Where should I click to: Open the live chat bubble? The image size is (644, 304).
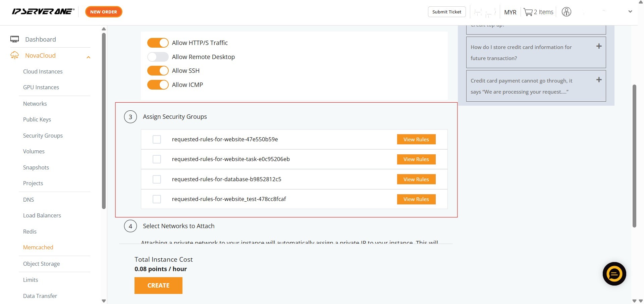tap(614, 274)
